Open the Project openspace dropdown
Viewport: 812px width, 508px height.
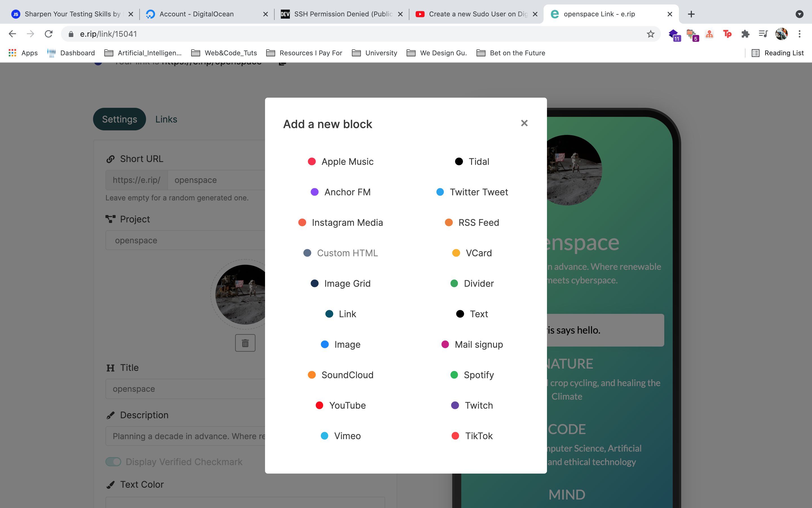(185, 240)
